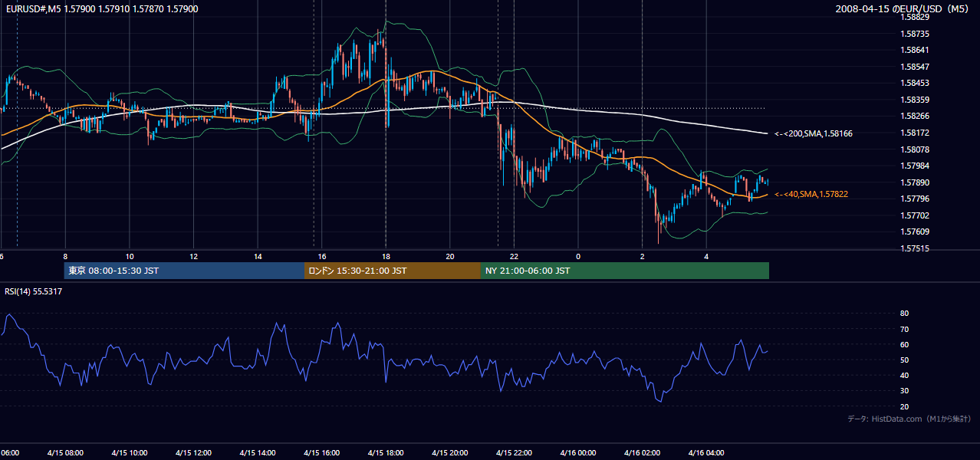Click hour tick 10 under the price chart

[x=130, y=257]
